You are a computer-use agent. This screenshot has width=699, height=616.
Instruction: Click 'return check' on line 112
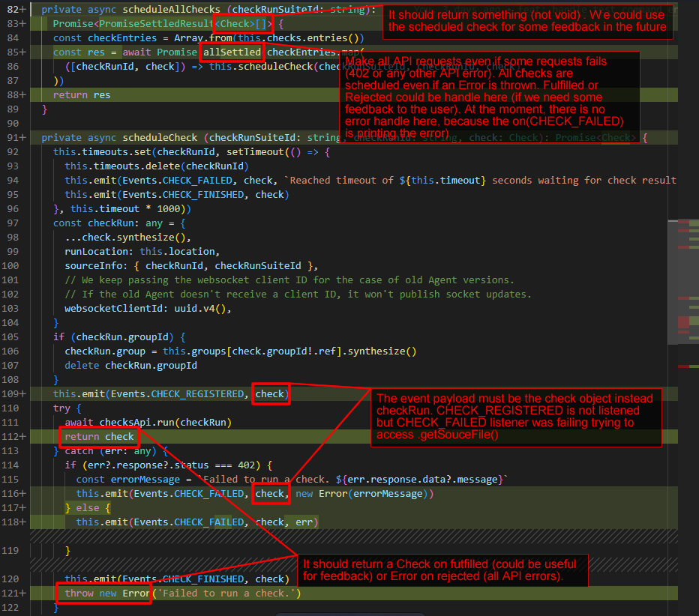(x=99, y=437)
